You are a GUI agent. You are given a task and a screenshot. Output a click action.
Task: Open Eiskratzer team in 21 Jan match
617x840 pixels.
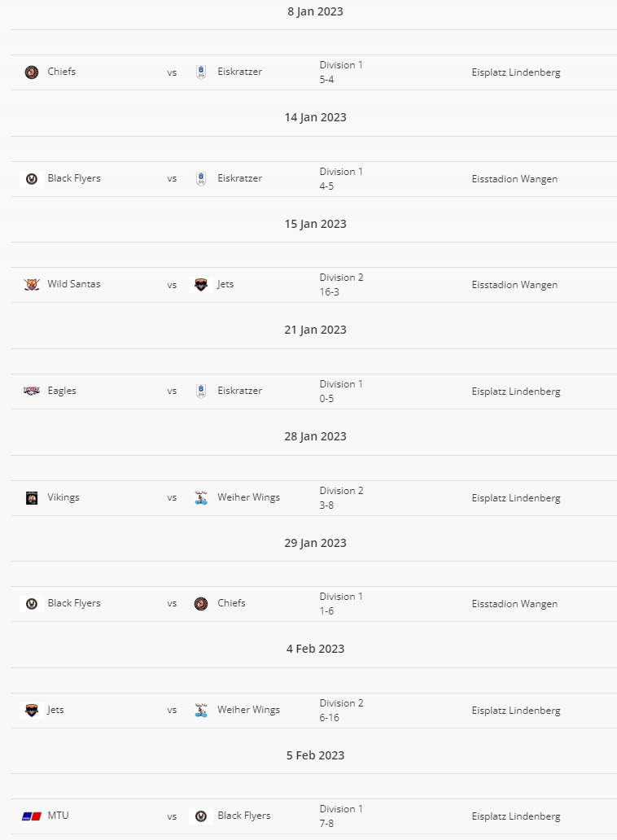(239, 391)
